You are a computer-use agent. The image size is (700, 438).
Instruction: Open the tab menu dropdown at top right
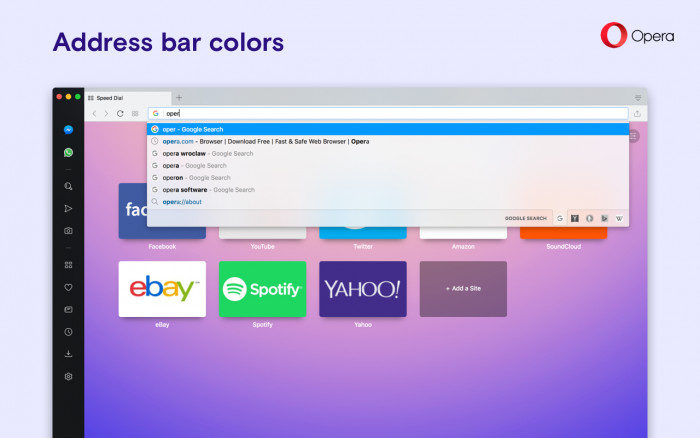coord(638,98)
